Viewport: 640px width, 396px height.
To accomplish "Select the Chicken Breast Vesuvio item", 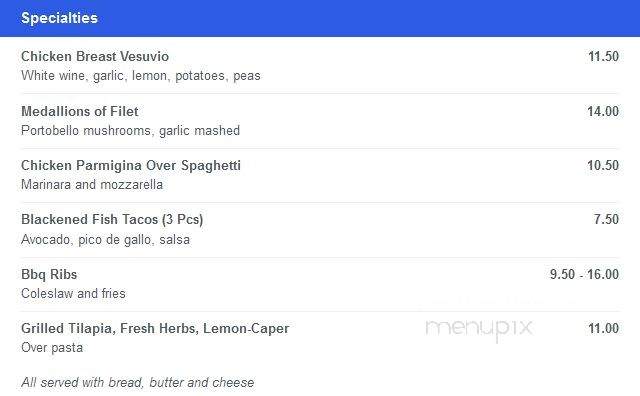I will pos(95,56).
